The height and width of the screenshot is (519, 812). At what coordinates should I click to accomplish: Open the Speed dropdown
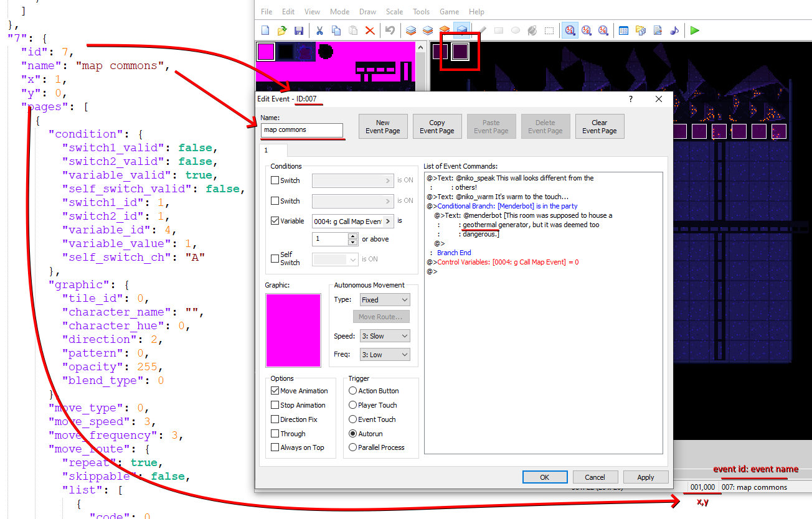click(x=385, y=336)
